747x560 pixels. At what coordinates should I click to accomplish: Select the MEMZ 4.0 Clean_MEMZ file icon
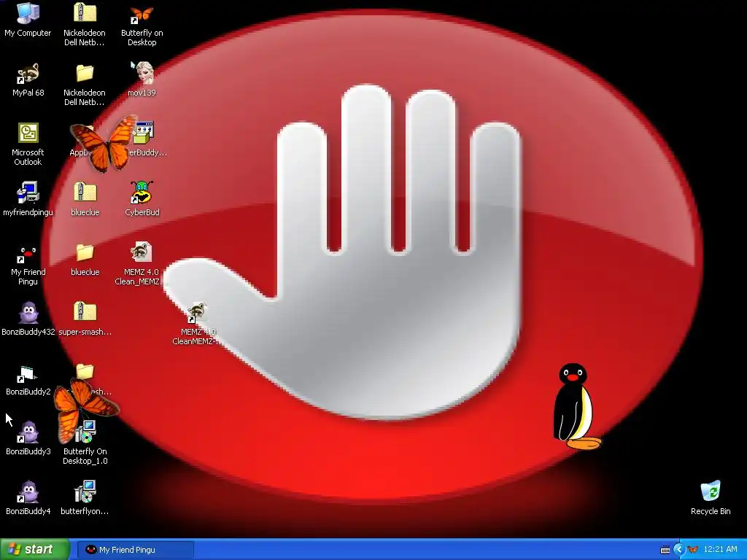pyautogui.click(x=142, y=253)
